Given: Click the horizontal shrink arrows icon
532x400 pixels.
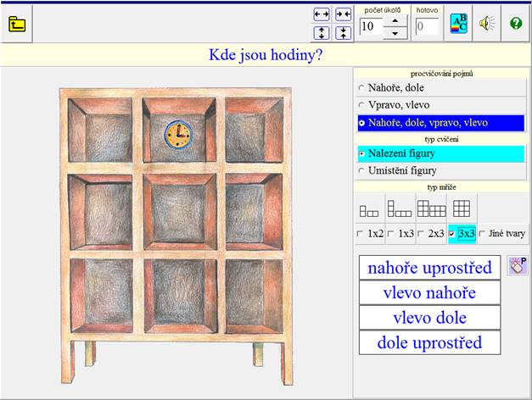Looking at the screenshot, I should [343, 14].
